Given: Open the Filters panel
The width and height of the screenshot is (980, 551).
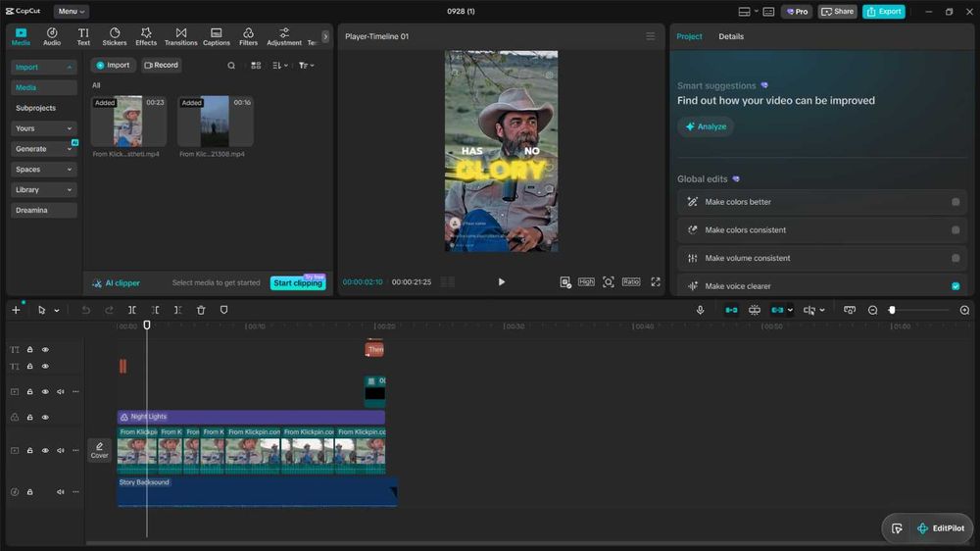Looking at the screenshot, I should click(x=248, y=37).
